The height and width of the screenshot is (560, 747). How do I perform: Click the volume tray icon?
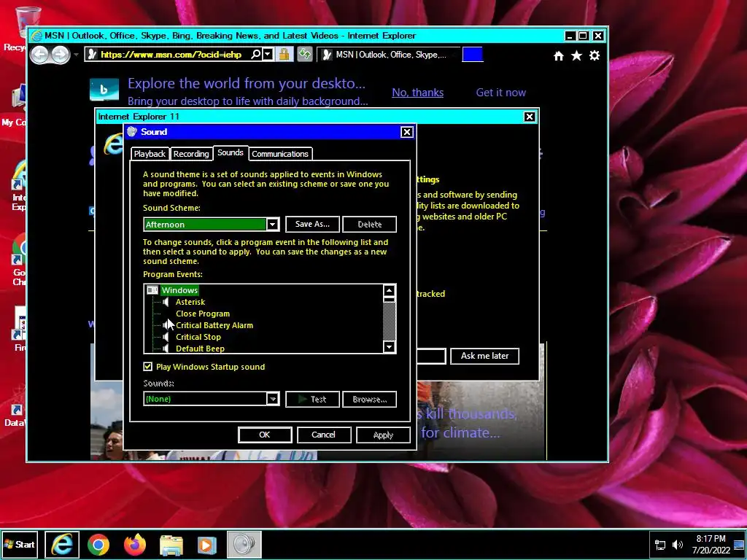coord(677,545)
